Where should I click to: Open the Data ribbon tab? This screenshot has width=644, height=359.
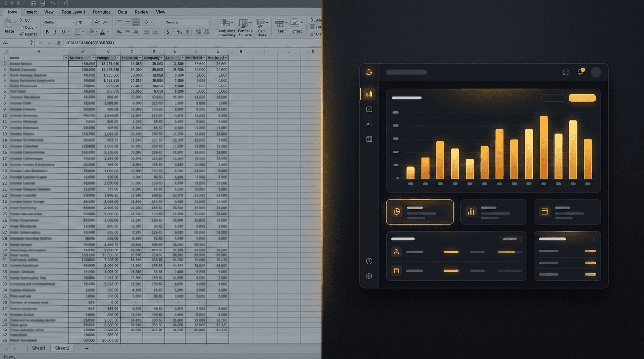click(123, 12)
